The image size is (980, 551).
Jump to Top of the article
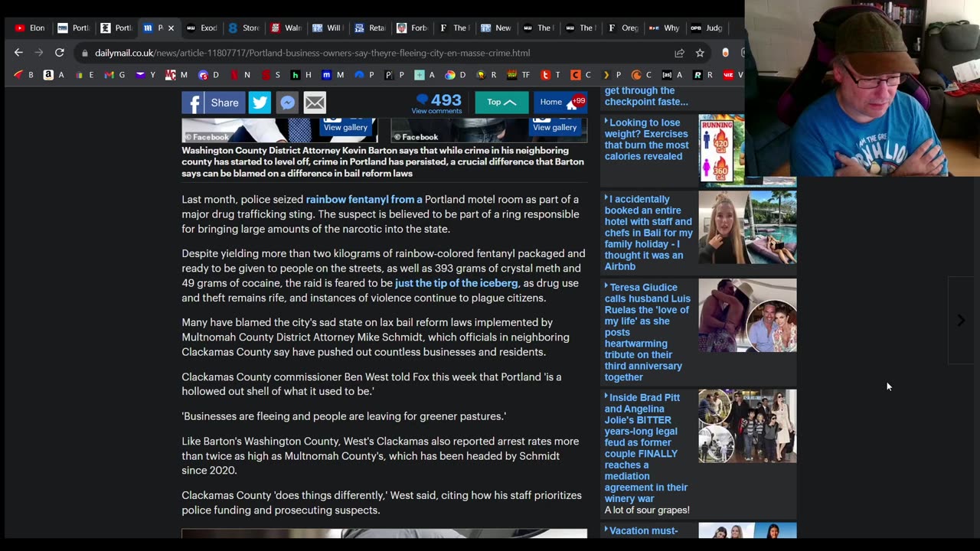(x=501, y=103)
